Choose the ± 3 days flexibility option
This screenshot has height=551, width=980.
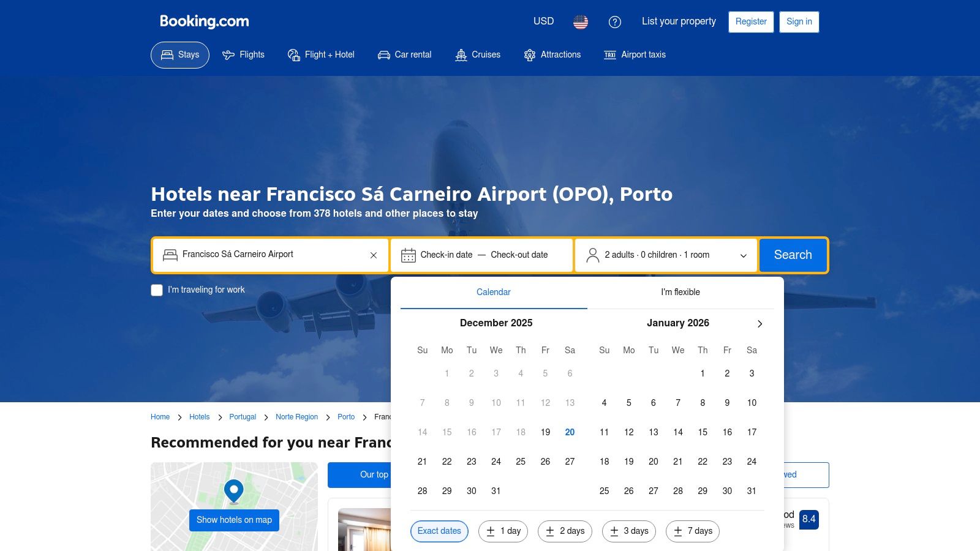click(629, 531)
